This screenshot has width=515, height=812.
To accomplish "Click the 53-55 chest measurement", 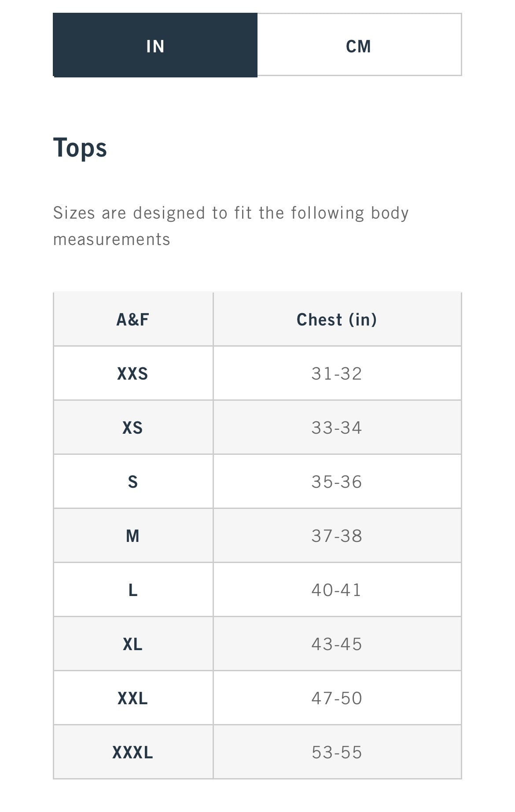I will (337, 752).
